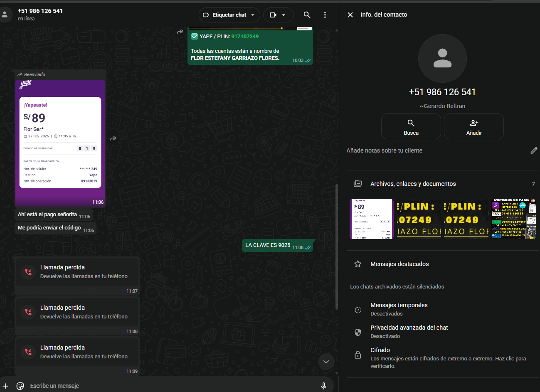The height and width of the screenshot is (392, 540).
Task: Click the contact profile avatar in header
Action: tap(5, 15)
